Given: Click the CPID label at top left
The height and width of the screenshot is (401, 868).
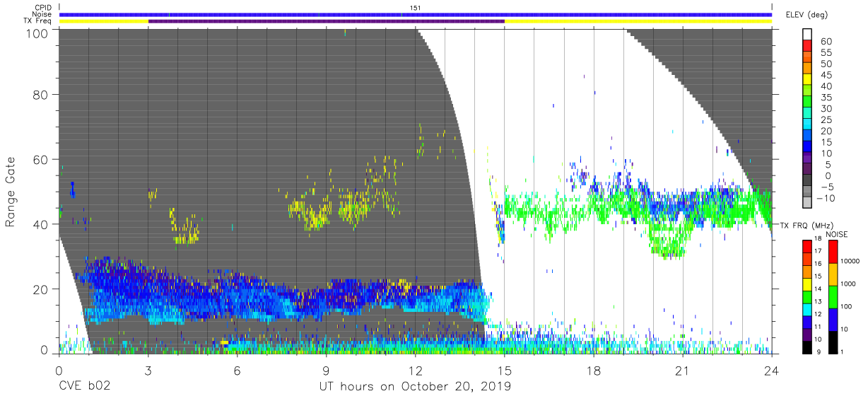Looking at the screenshot, I should point(43,8).
